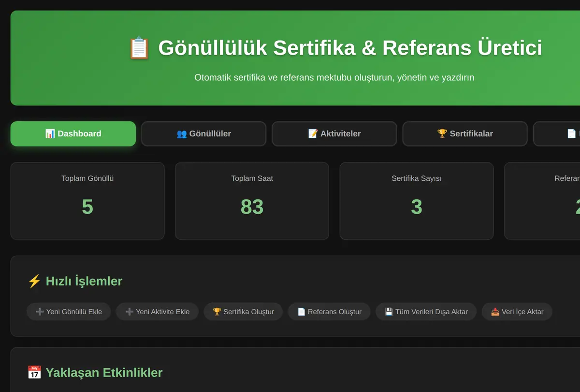The width and height of the screenshot is (580, 392).
Task: Click the Toplam Saat value 83
Action: point(252,207)
